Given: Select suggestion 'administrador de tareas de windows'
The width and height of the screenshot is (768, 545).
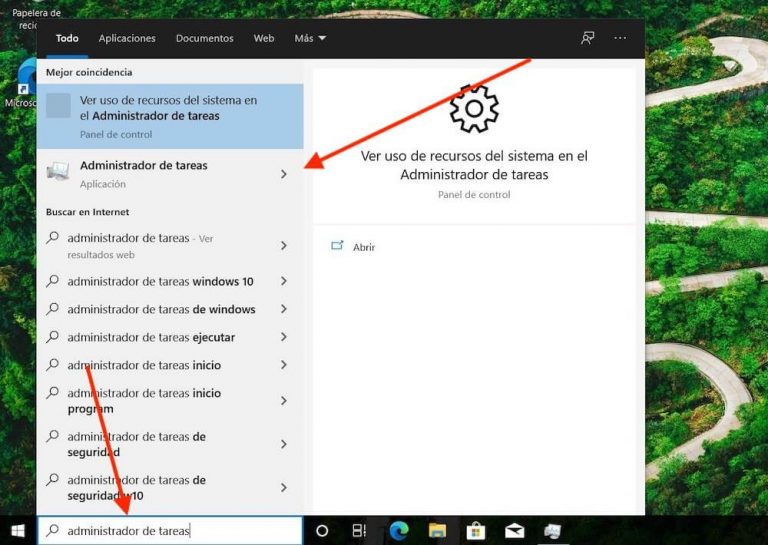Looking at the screenshot, I should (x=170, y=309).
